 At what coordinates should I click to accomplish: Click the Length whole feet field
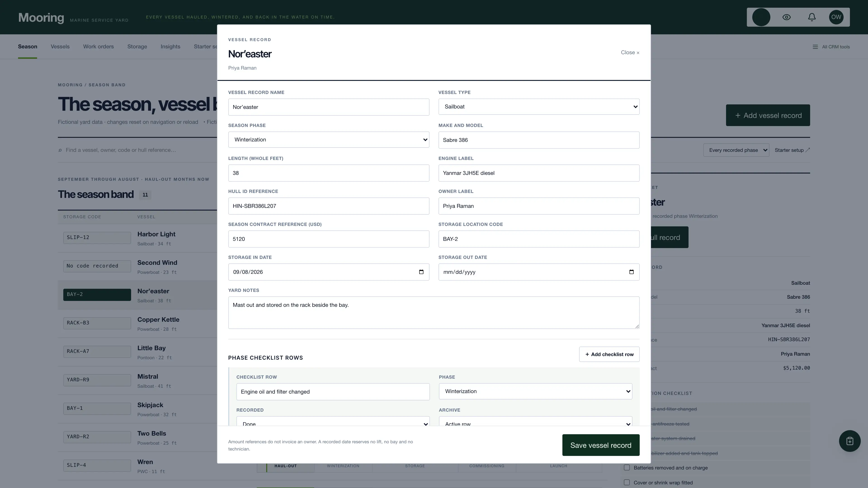tap(328, 173)
